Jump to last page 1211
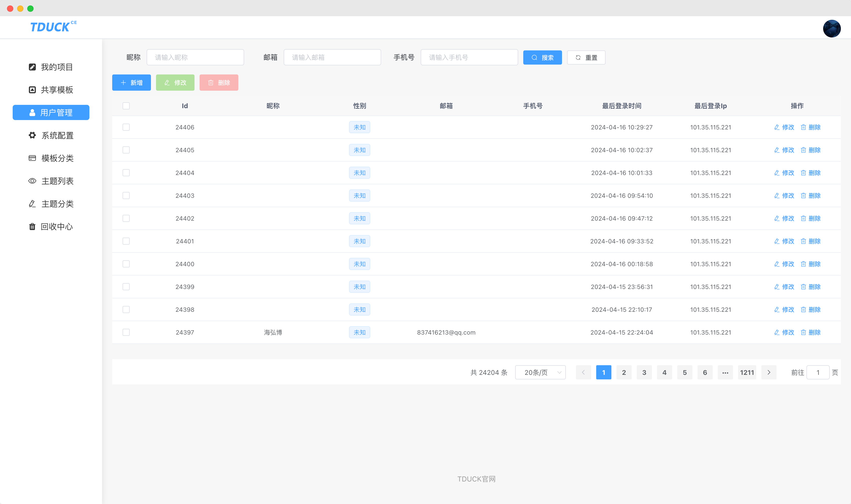Viewport: 851px width, 504px height. [747, 372]
